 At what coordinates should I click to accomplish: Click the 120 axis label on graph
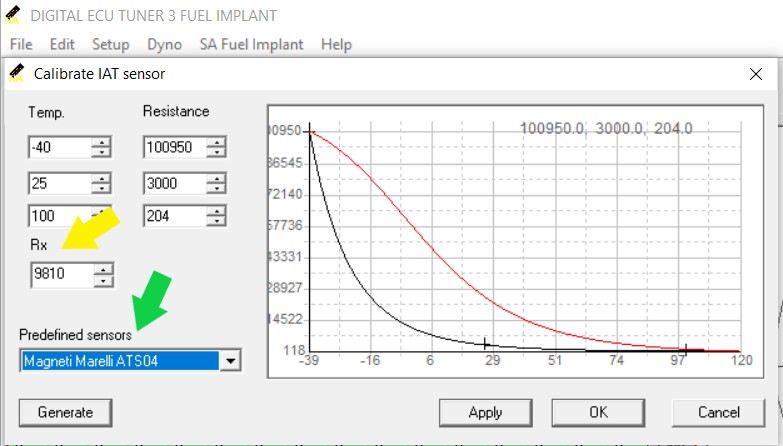[x=742, y=361]
